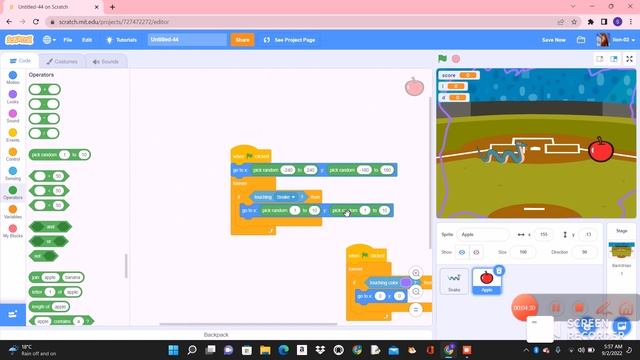Open File Explorer from taskbar

[265, 350]
